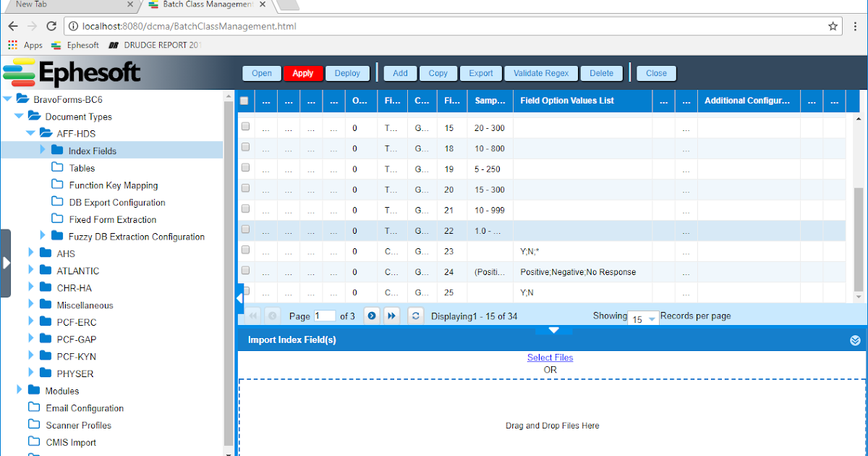Check the checkbox on the first grid row

click(x=244, y=127)
